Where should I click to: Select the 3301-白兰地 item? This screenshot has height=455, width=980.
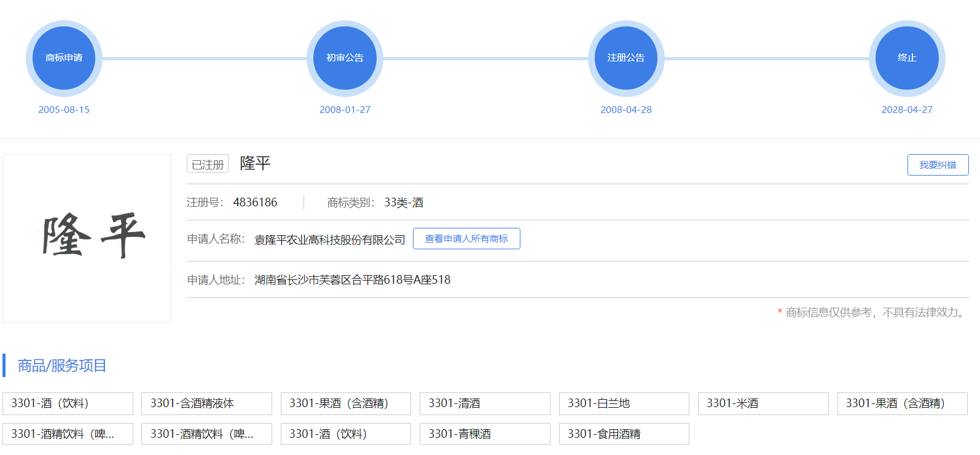tap(624, 403)
